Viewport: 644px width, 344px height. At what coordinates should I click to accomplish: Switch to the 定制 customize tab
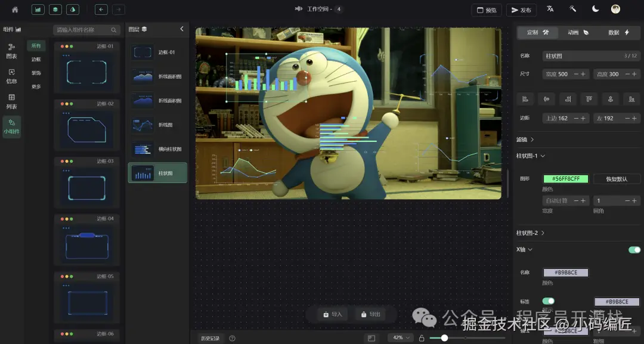(538, 32)
